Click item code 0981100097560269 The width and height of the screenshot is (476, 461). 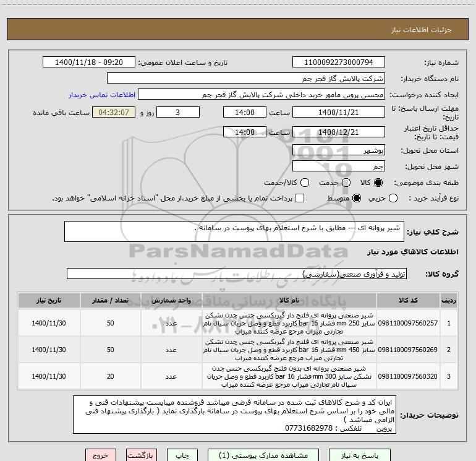(x=408, y=350)
